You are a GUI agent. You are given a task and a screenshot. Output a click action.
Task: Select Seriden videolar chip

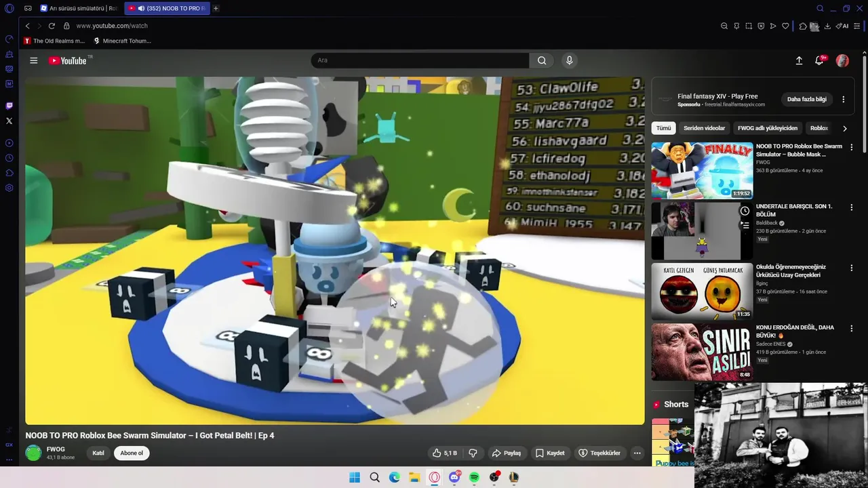[x=704, y=128]
